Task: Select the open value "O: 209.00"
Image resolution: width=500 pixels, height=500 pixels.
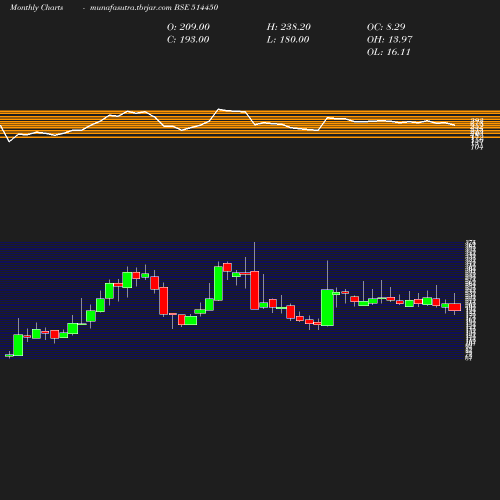Action: coord(188,27)
